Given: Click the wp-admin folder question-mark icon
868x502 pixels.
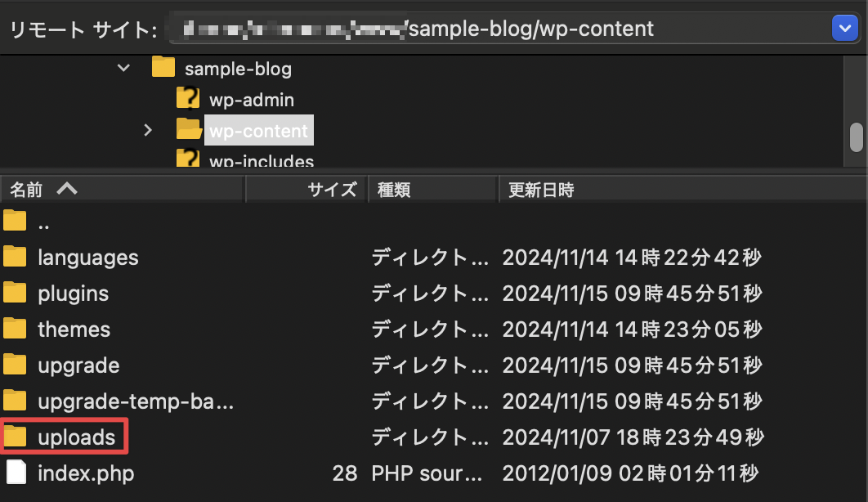Looking at the screenshot, I should click(x=188, y=100).
